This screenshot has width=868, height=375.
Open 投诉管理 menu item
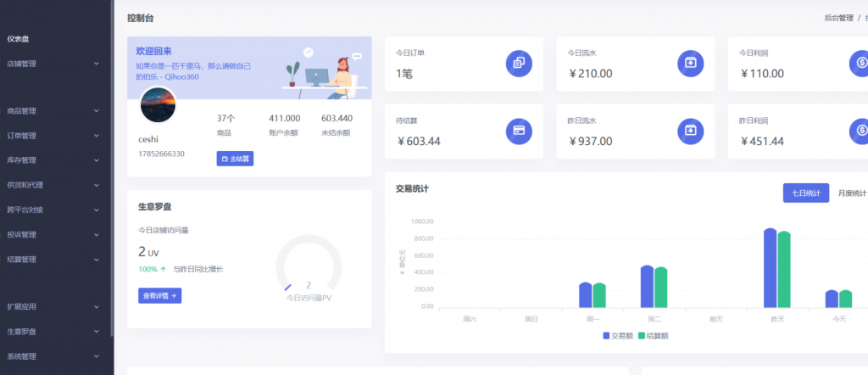21,234
